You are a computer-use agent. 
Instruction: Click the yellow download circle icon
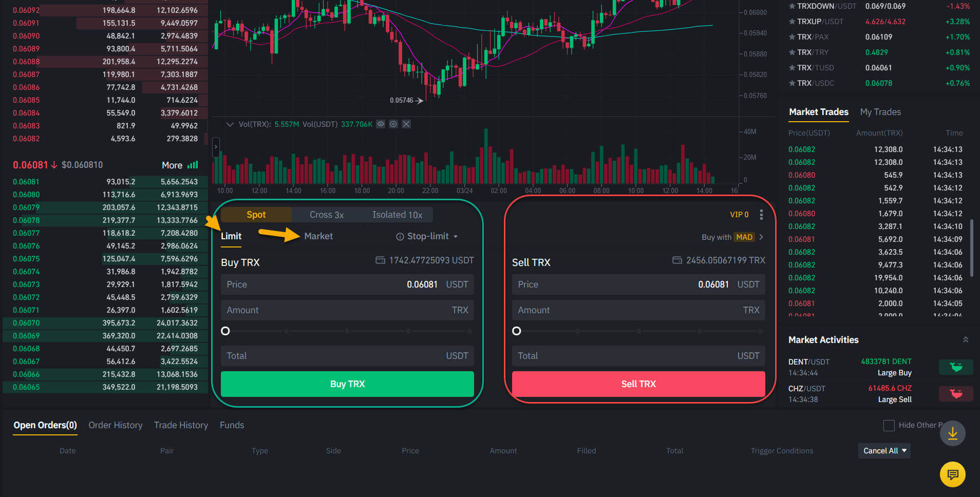pos(953,433)
